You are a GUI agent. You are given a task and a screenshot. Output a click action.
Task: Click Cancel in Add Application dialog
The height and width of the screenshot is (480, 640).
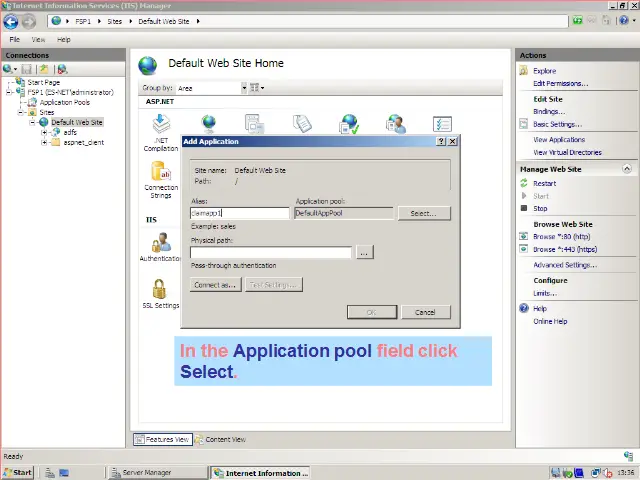coord(425,312)
